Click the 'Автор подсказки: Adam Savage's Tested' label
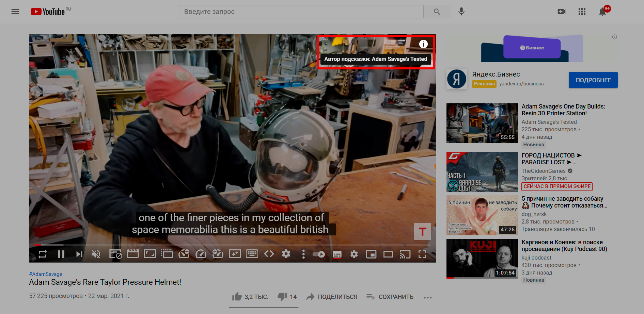 [376, 59]
